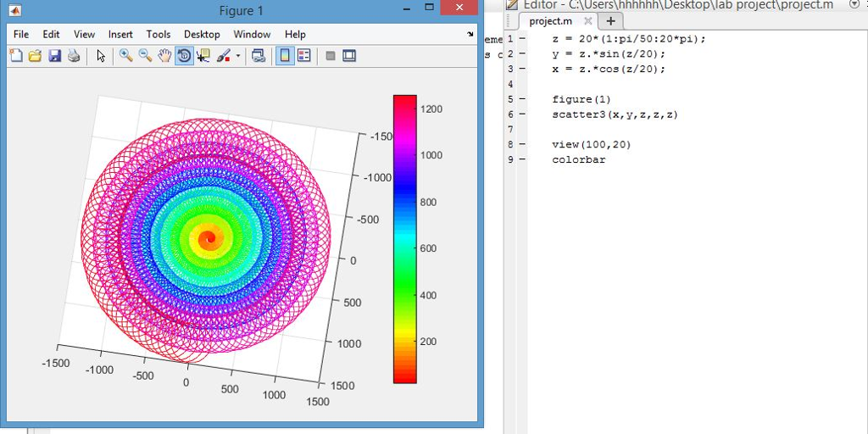This screenshot has height=434, width=868.
Task: Print the figure with the printer icon
Action: point(74,56)
